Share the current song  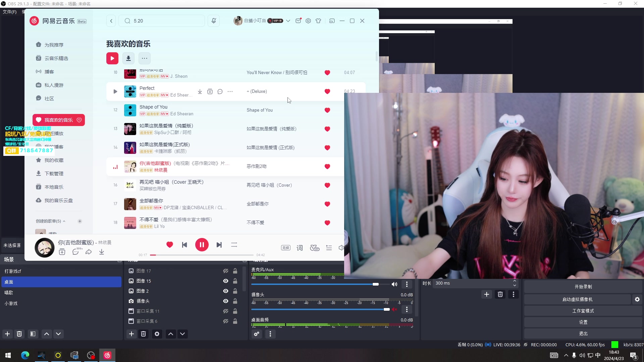click(x=89, y=252)
